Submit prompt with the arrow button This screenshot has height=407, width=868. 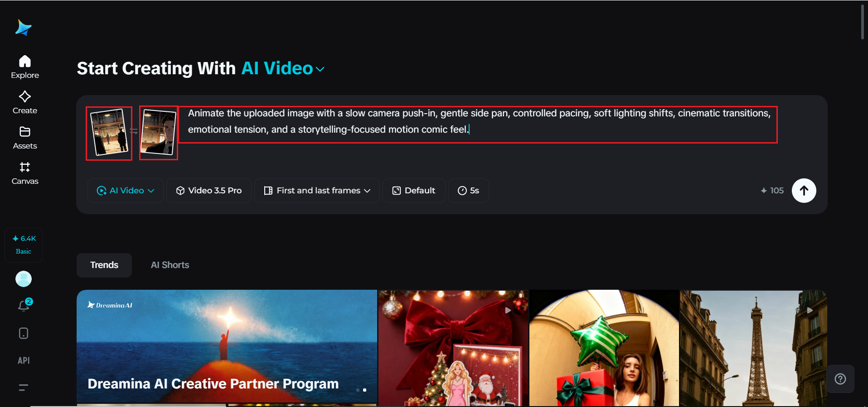tap(804, 191)
